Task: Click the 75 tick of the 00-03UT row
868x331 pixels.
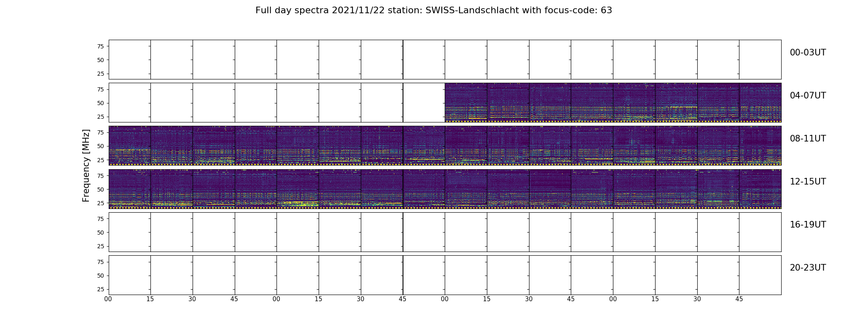Action: pos(100,46)
